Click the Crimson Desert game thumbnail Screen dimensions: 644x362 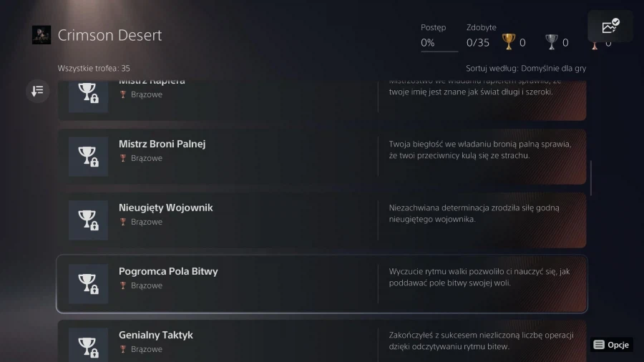click(x=42, y=35)
